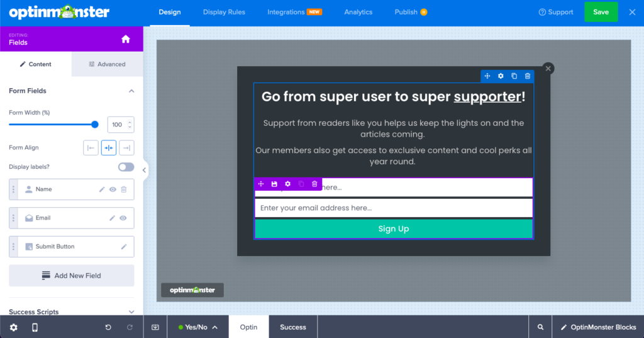Open purple fields block settings gear
The height and width of the screenshot is (338, 644).
click(x=288, y=184)
